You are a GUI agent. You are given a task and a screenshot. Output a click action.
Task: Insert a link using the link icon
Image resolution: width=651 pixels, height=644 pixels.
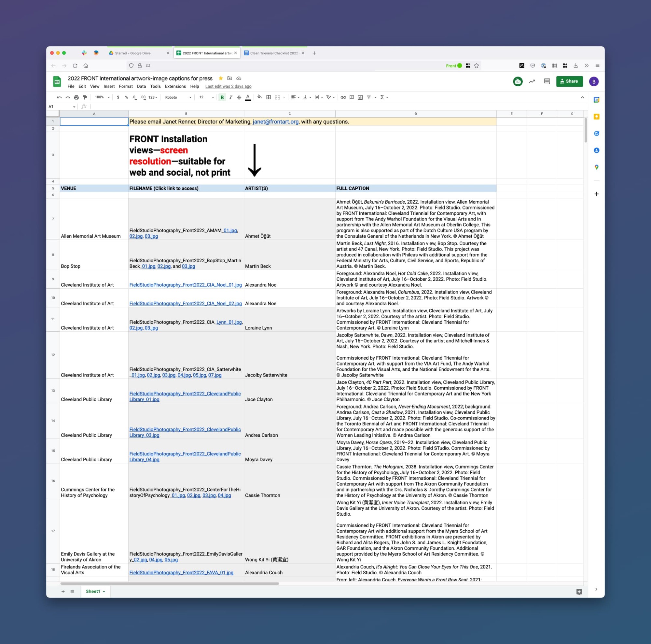[x=343, y=97]
